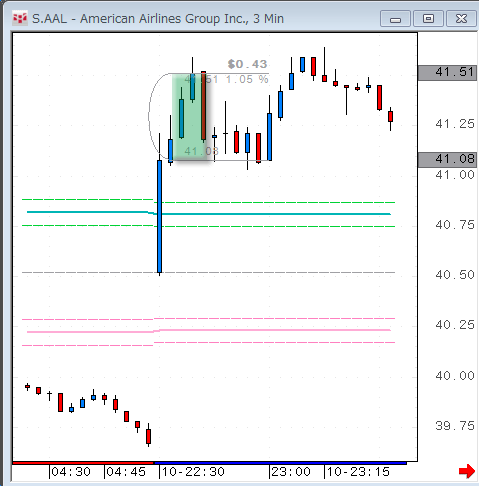Select the solid pink moving average line
The image size is (479, 486).
point(209,331)
